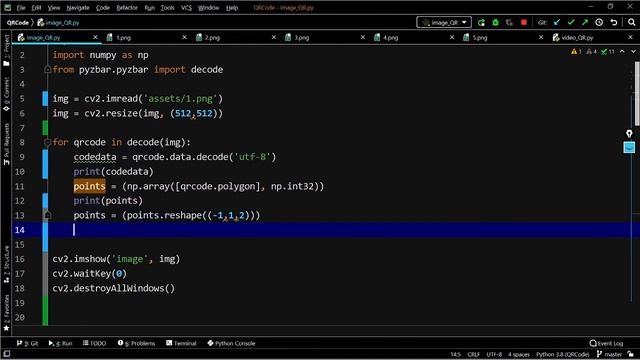Open the Terminal tool window button
This screenshot has width=640, height=360.
[181, 343]
